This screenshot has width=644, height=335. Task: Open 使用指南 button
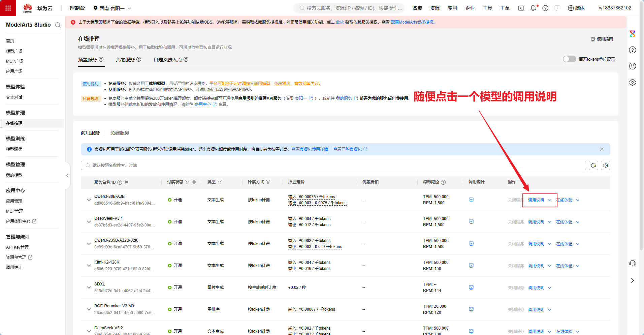(602, 39)
